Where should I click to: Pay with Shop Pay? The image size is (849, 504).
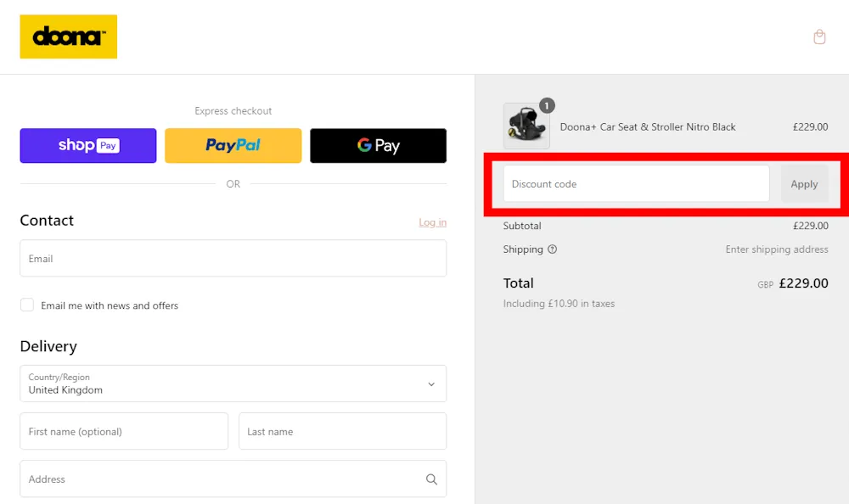pyautogui.click(x=88, y=146)
